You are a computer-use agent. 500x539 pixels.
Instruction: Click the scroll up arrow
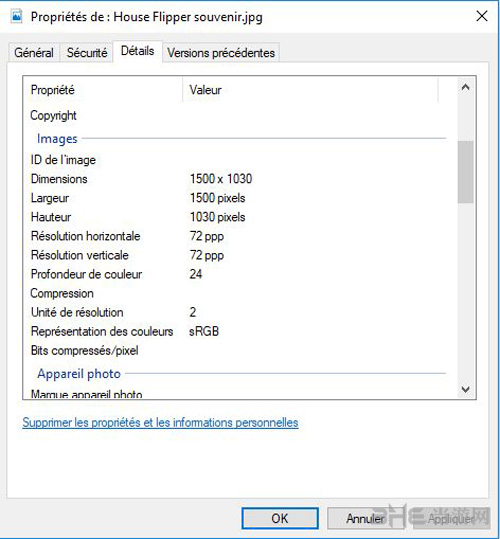(466, 87)
